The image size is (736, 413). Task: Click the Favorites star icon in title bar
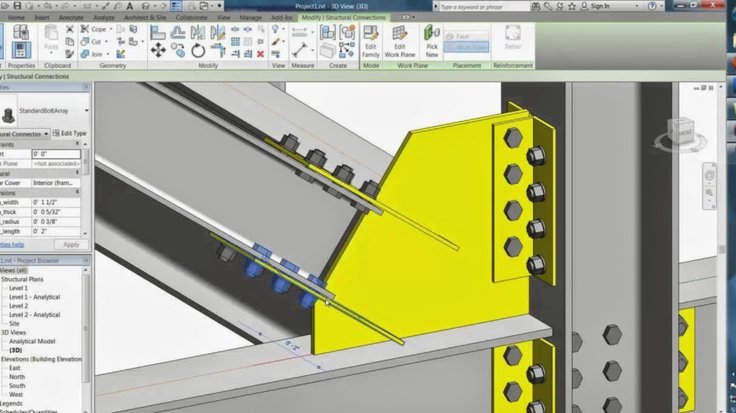click(x=572, y=6)
